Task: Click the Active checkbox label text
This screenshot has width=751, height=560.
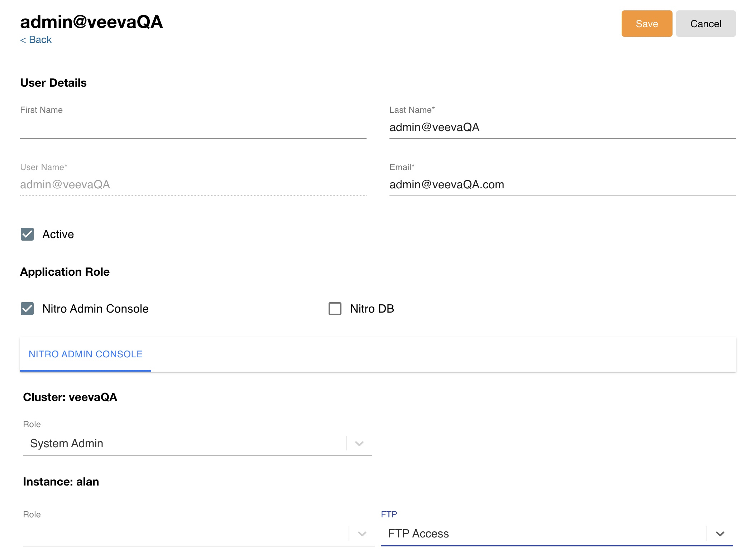Action: tap(58, 234)
